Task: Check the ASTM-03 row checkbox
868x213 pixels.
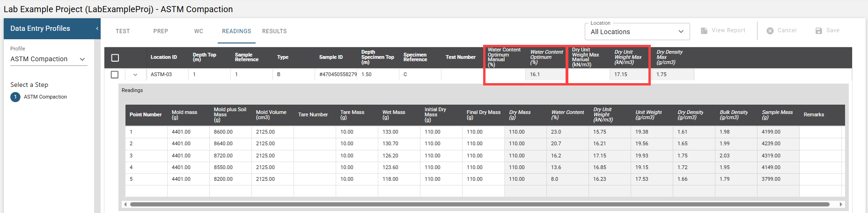Action: click(115, 75)
